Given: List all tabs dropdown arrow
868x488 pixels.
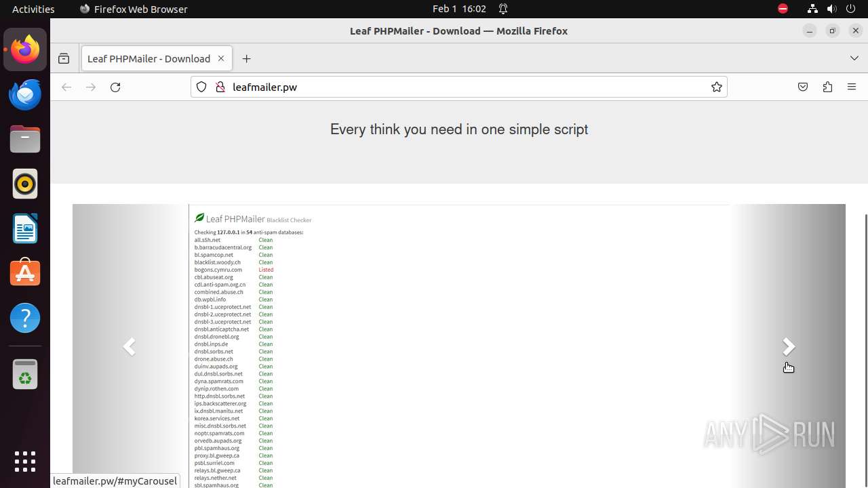Looking at the screenshot, I should tap(854, 58).
